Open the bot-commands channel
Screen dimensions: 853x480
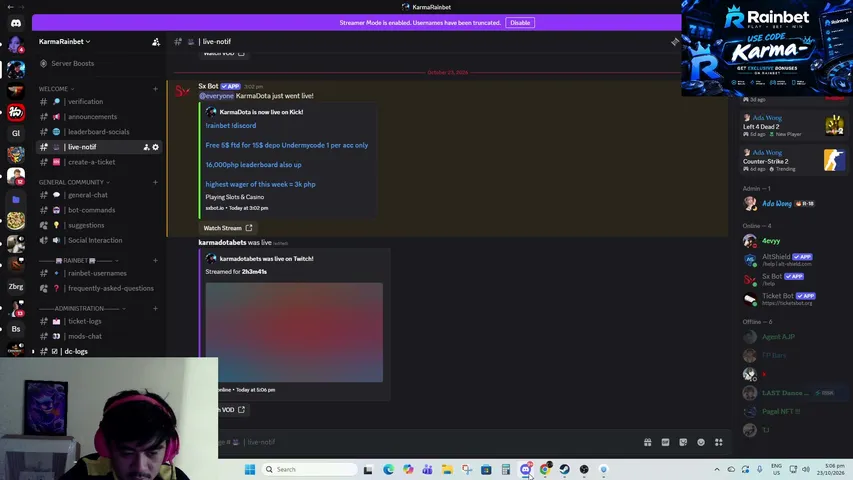[99, 210]
